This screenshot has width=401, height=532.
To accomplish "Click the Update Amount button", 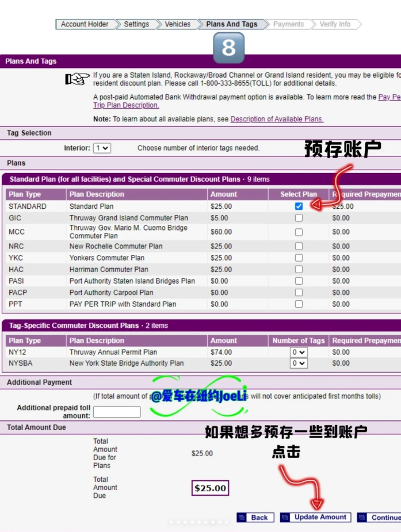I will 315,518.
